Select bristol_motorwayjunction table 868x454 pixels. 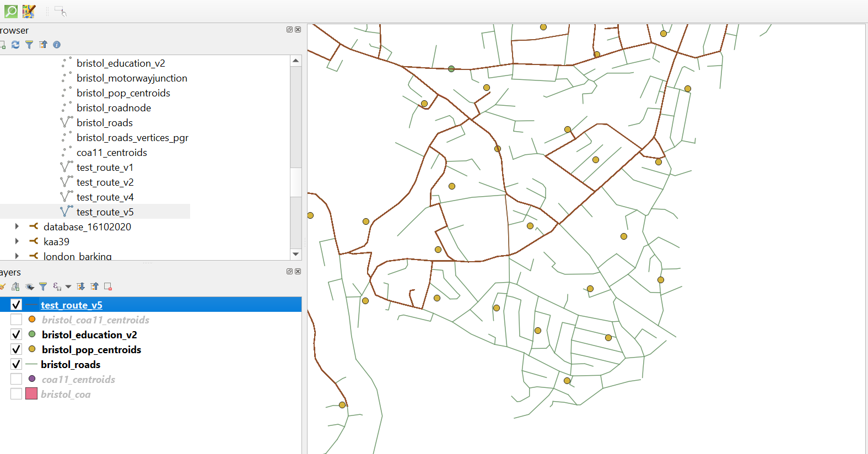[132, 78]
